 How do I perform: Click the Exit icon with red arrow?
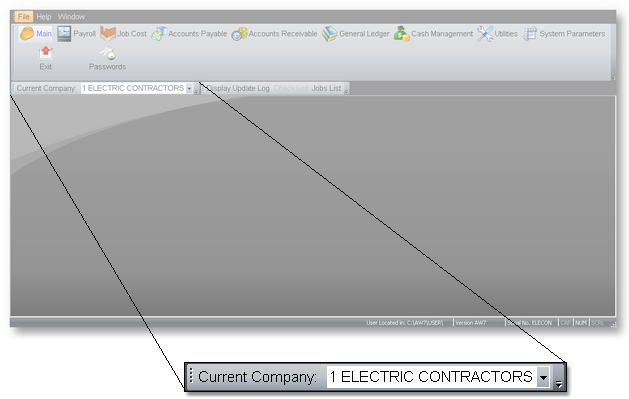click(45, 58)
